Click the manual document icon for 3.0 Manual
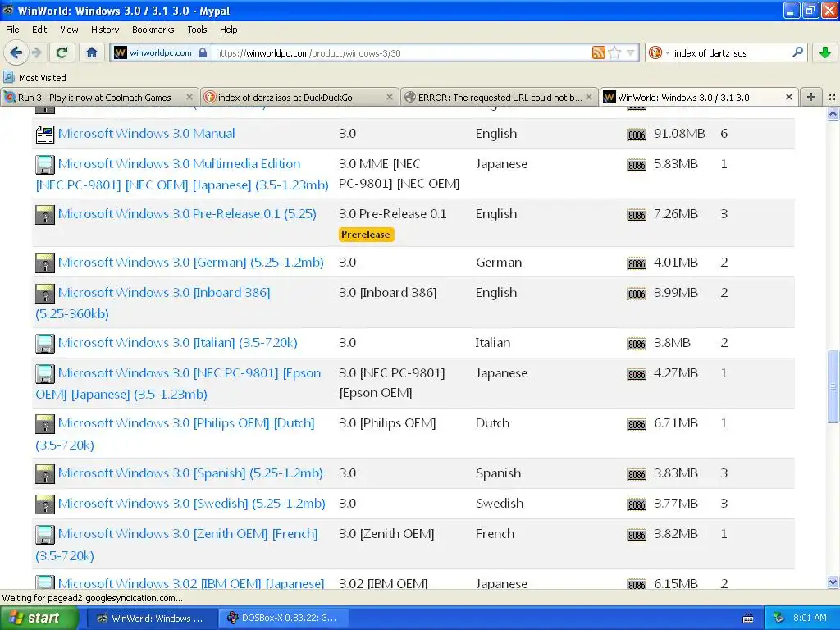 click(x=45, y=134)
